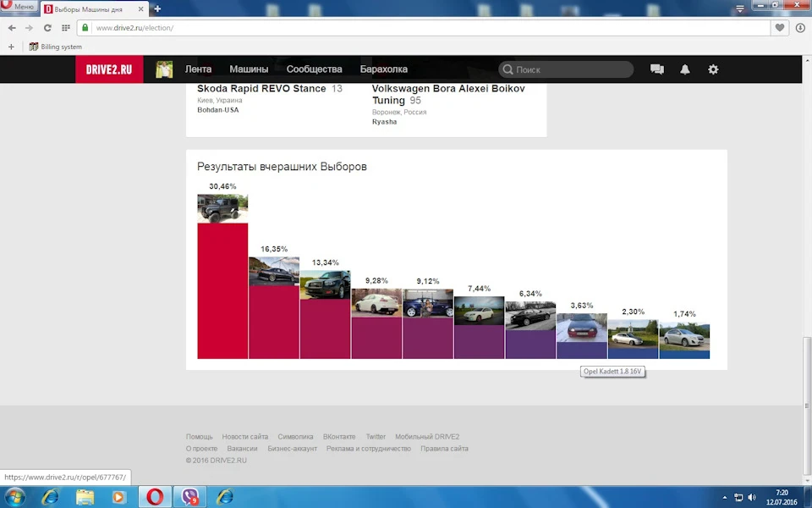Open Volkswagen Bora Alexei Boikov Tuning link
Viewport: 812px width, 508px height.
(x=448, y=94)
